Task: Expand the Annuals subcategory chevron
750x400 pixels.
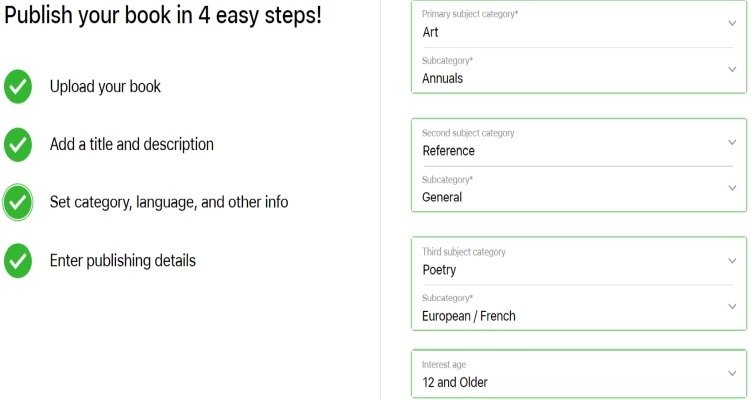Action: coord(732,69)
